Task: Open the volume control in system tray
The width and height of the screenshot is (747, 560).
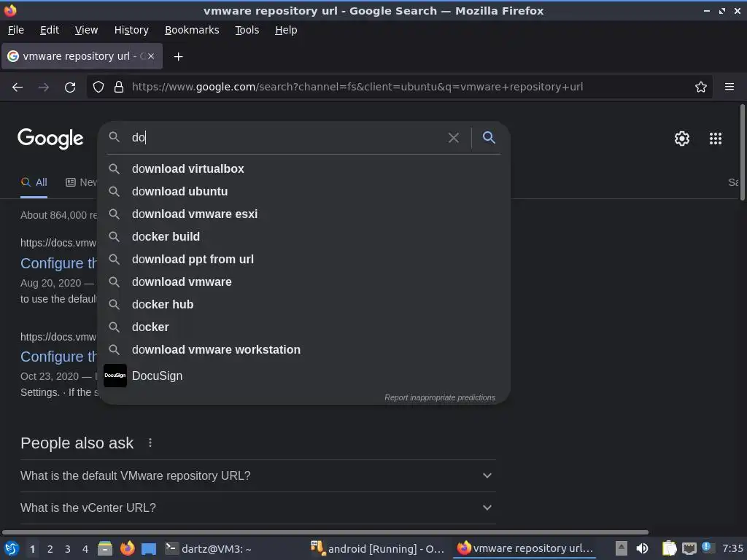Action: click(642, 548)
